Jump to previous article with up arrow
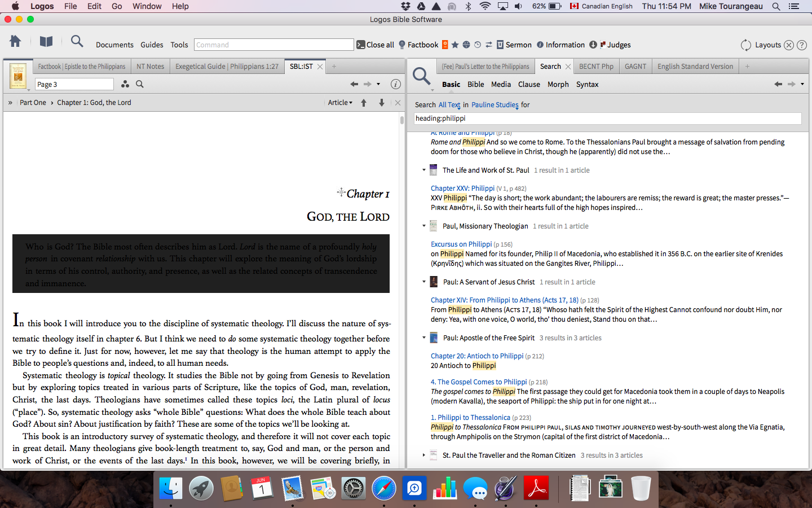This screenshot has width=812, height=508. click(364, 103)
